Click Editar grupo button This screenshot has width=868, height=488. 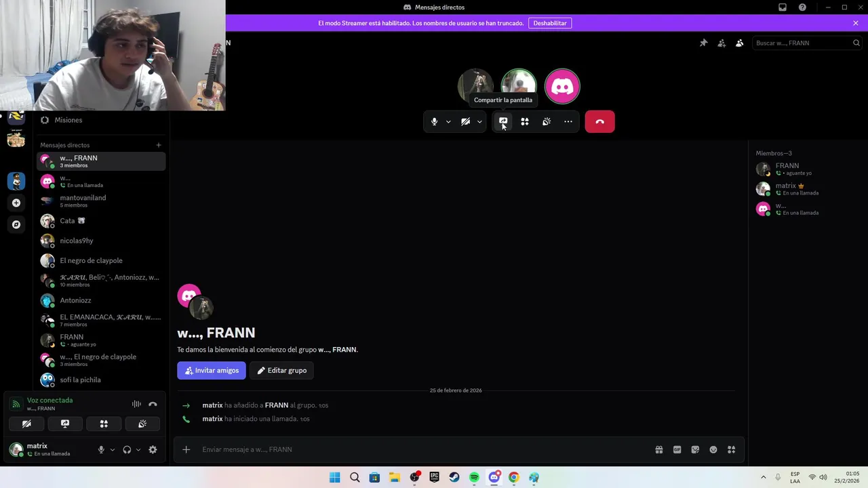pos(282,371)
